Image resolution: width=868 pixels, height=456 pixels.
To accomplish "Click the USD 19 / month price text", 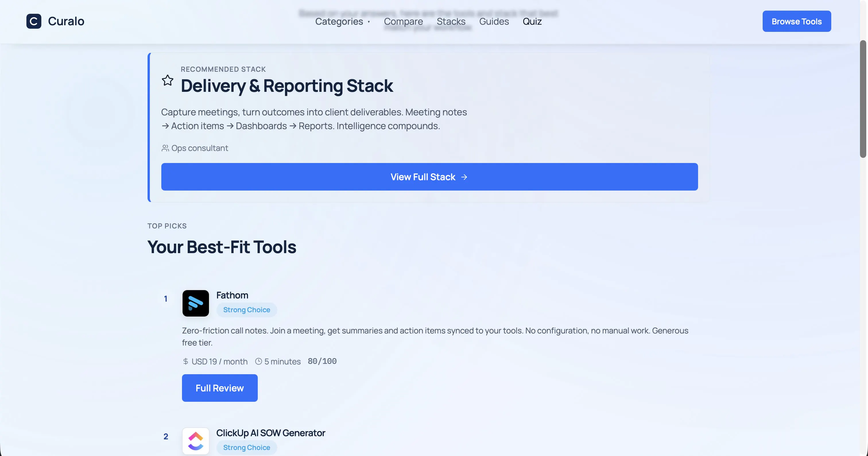I will [219, 361].
